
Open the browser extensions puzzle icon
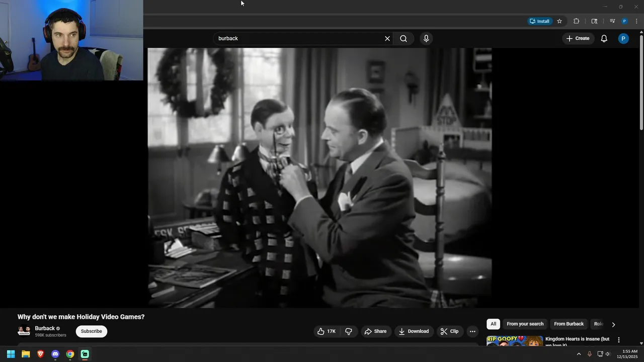[577, 21]
